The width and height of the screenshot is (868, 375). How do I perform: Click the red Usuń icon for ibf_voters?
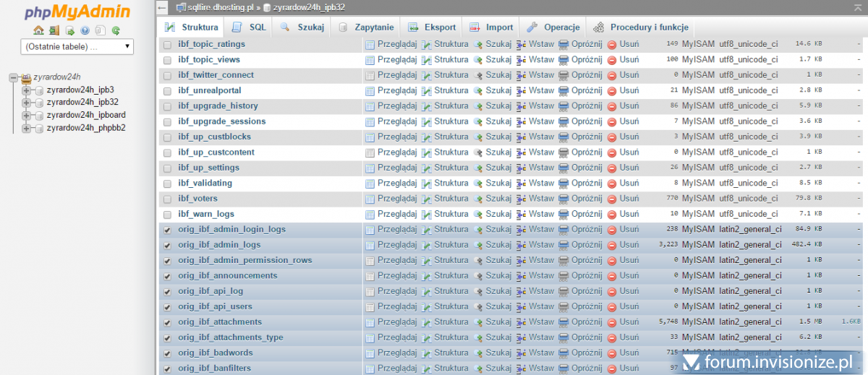coord(612,199)
